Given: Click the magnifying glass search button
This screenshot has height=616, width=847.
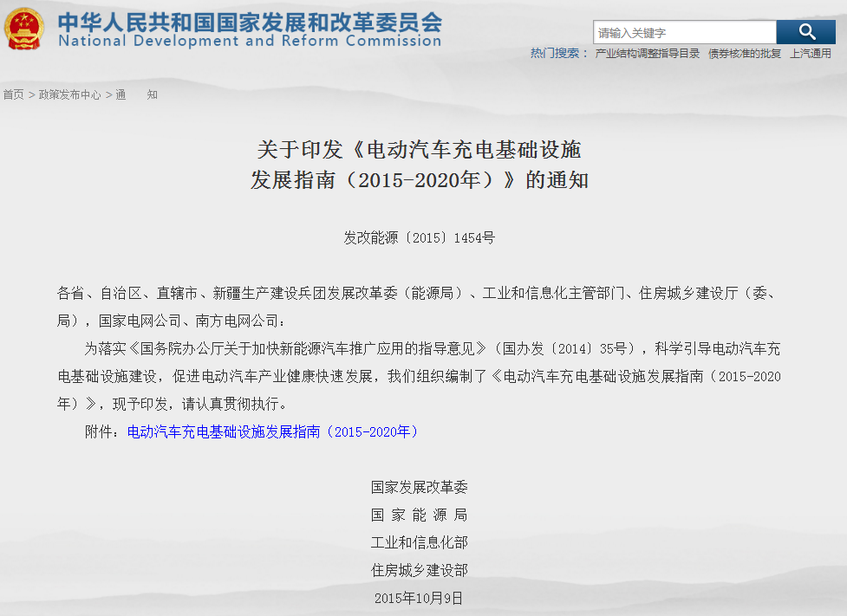Looking at the screenshot, I should (x=805, y=32).
